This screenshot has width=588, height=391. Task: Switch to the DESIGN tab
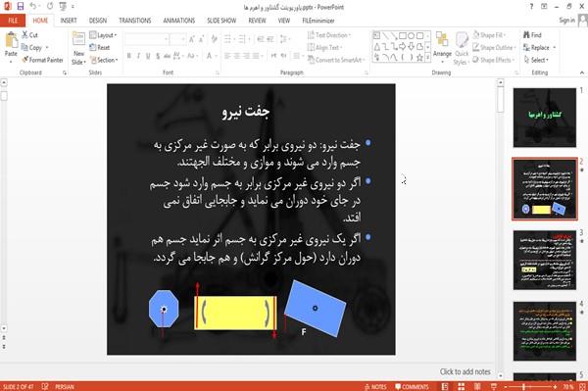[x=98, y=21]
